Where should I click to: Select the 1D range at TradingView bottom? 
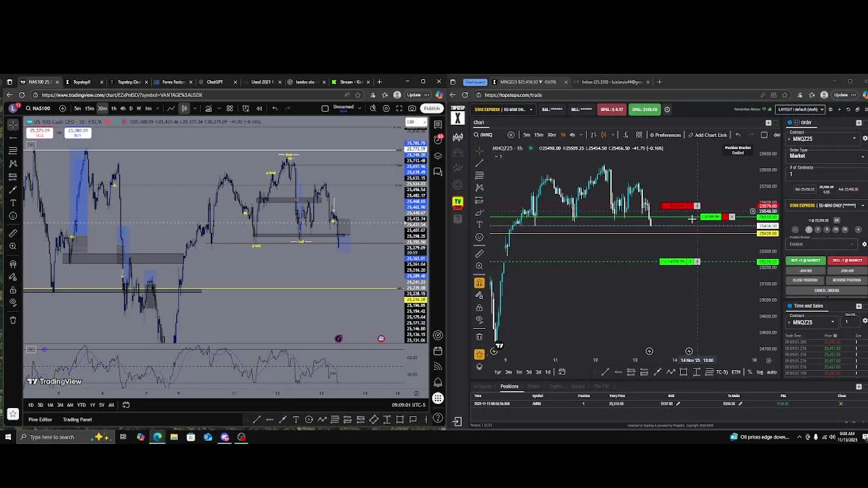point(31,405)
